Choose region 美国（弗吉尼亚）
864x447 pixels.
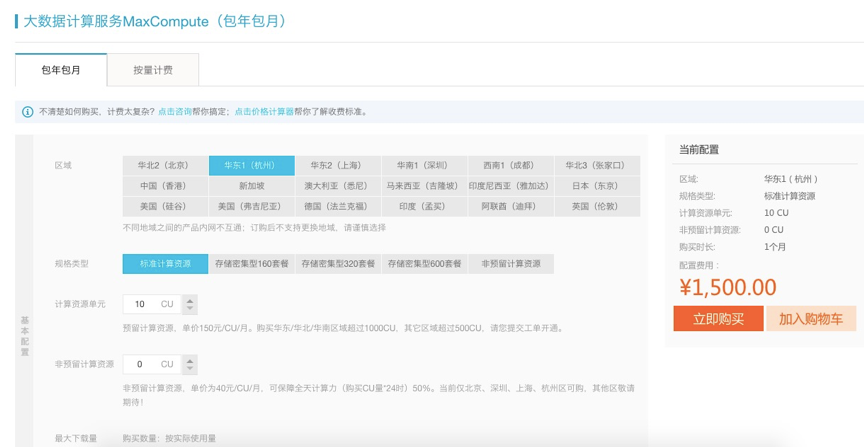[x=251, y=207]
